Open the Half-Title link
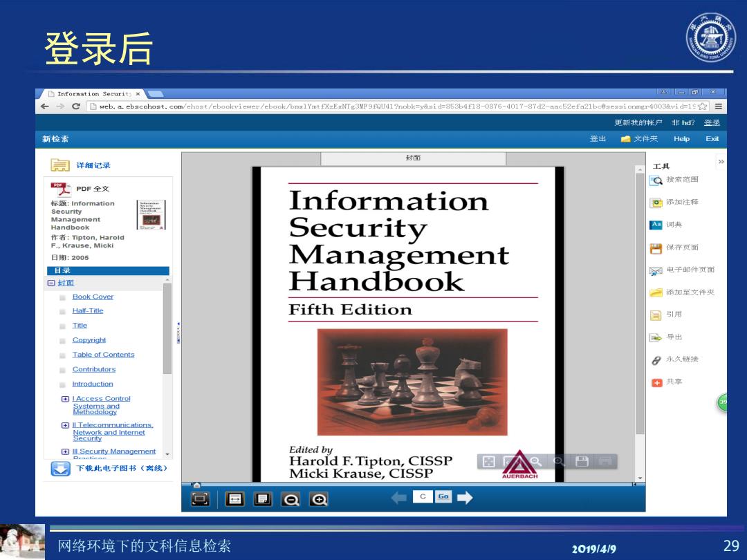747x560 pixels. click(88, 311)
